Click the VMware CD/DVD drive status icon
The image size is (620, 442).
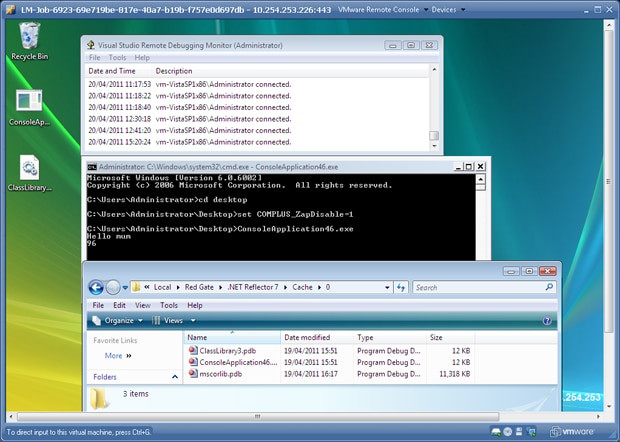point(508,432)
